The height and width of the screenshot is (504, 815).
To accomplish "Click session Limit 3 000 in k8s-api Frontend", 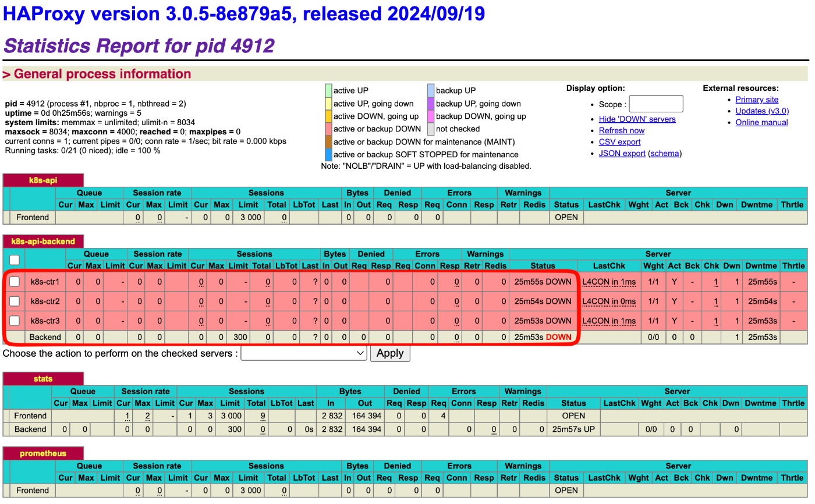I will (251, 217).
